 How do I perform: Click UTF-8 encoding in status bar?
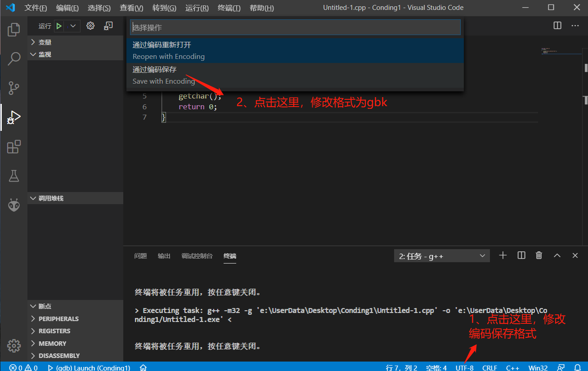(x=464, y=367)
